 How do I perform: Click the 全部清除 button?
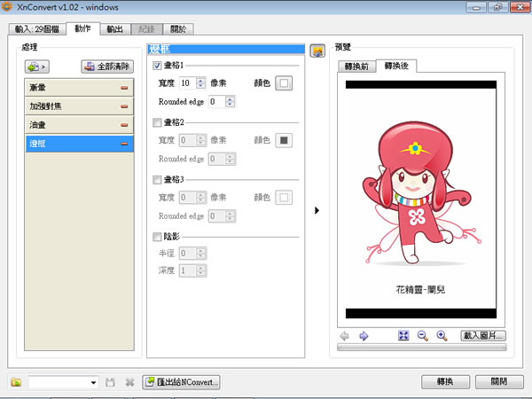107,66
